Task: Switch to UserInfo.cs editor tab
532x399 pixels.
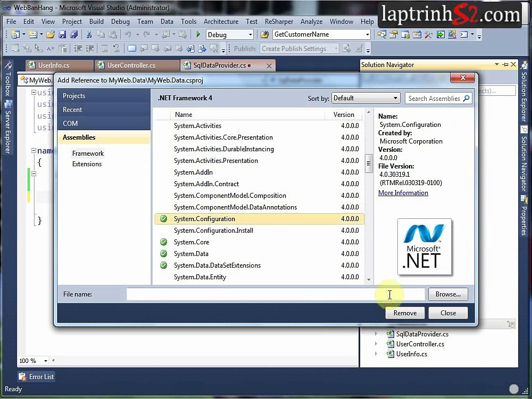Action: click(x=59, y=65)
